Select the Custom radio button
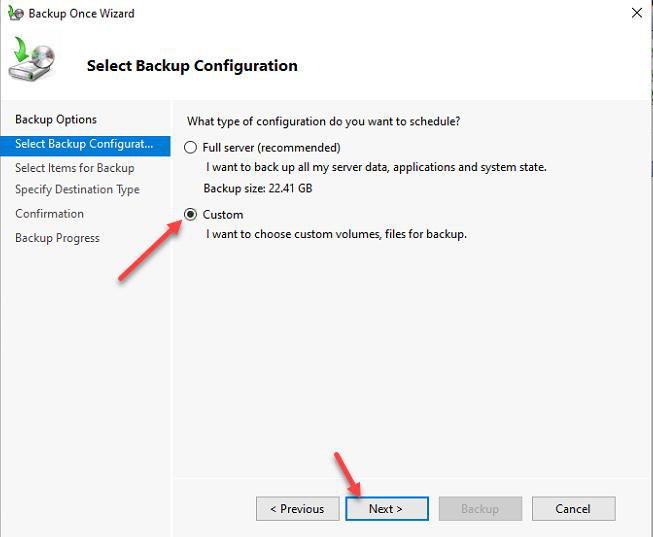Viewport: 653px width, 537px height. tap(190, 215)
